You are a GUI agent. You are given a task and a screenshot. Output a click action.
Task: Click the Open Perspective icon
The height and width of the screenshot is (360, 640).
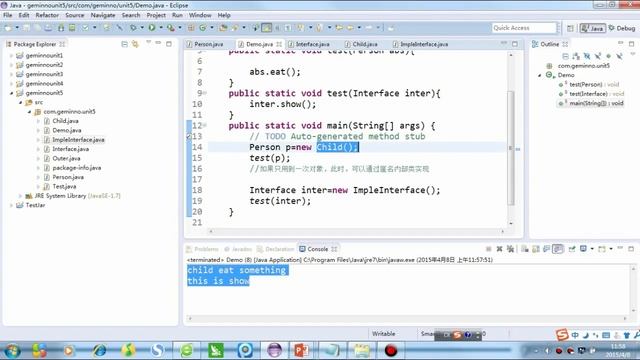point(570,28)
